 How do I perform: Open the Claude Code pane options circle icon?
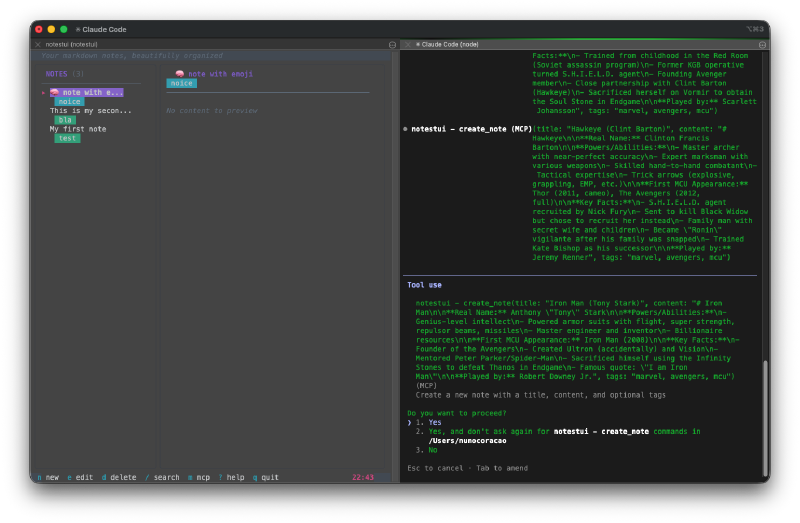coord(762,44)
